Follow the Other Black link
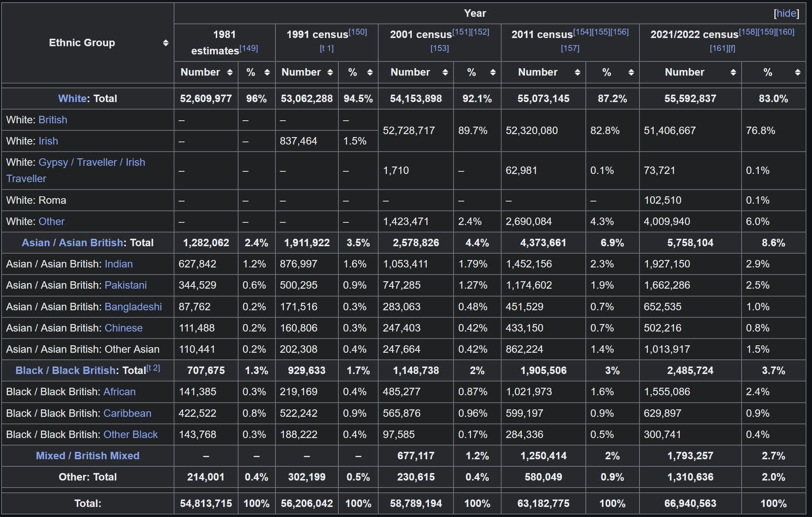 (130, 434)
